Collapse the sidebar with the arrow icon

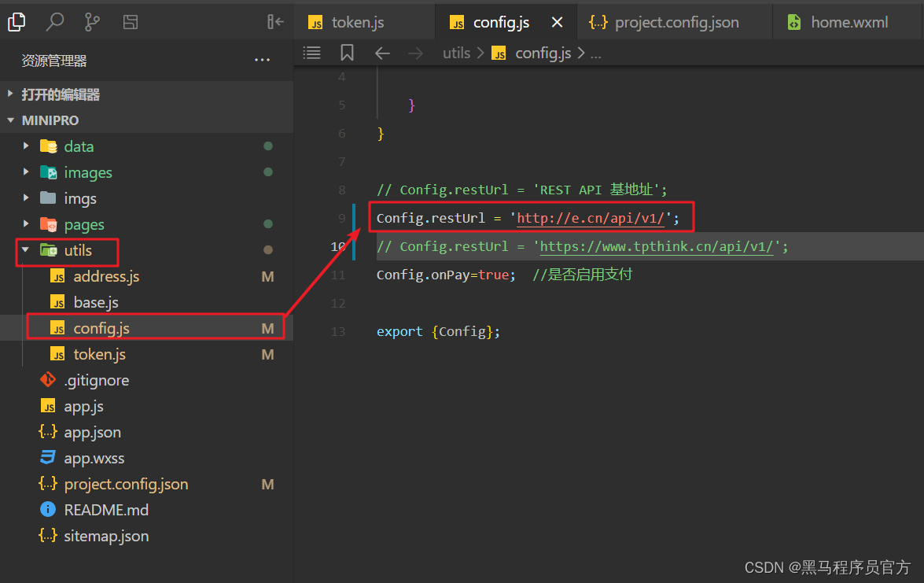click(275, 22)
